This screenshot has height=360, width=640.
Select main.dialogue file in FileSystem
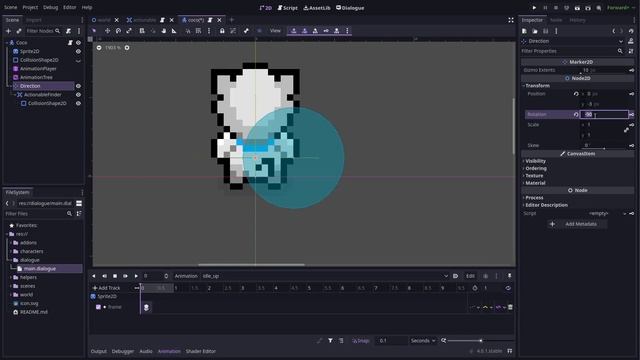[40, 269]
